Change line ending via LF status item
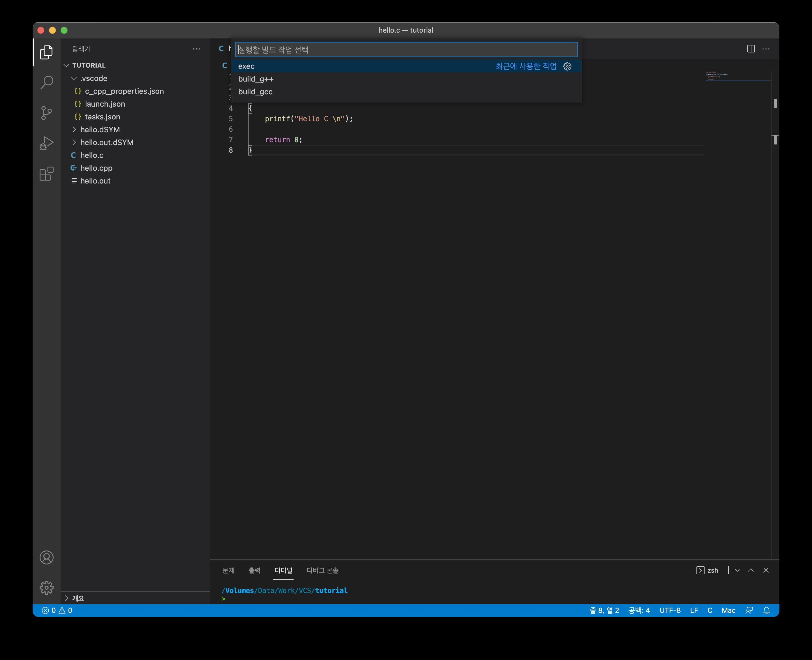The image size is (812, 660). (x=694, y=610)
